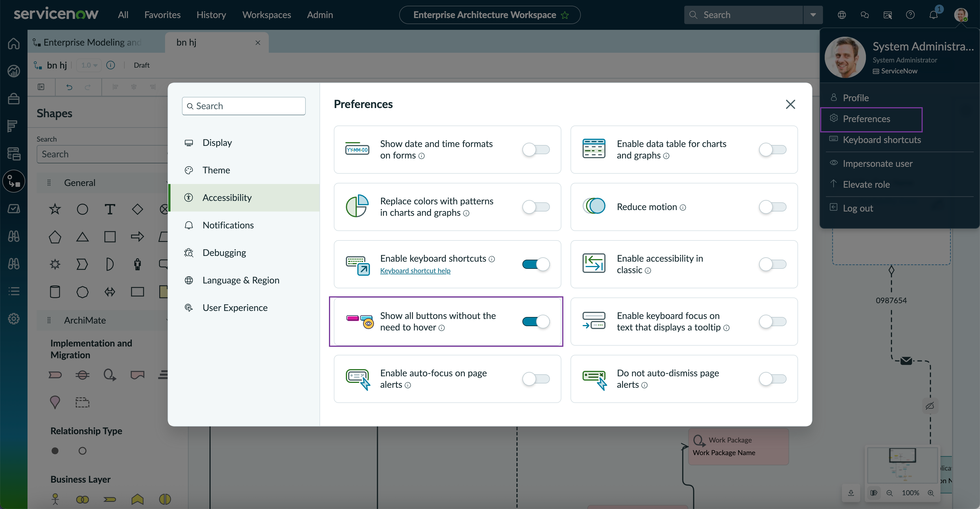Viewport: 980px width, 509px height.
Task: Toggle Show date and time formats on forms
Action: (536, 150)
